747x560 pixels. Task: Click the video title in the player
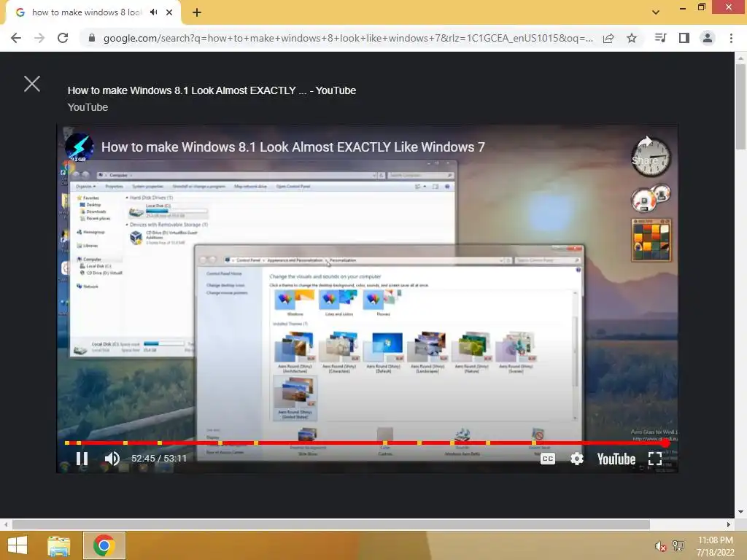(x=293, y=147)
